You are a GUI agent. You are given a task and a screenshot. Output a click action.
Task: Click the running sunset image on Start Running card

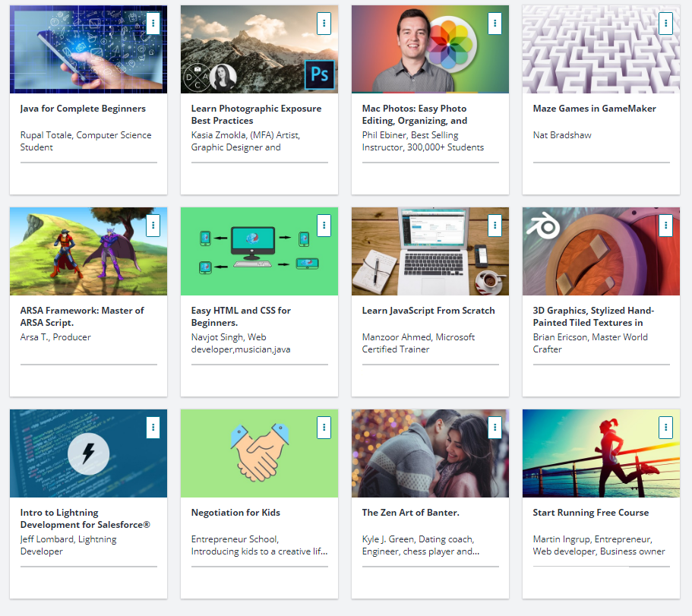(601, 453)
